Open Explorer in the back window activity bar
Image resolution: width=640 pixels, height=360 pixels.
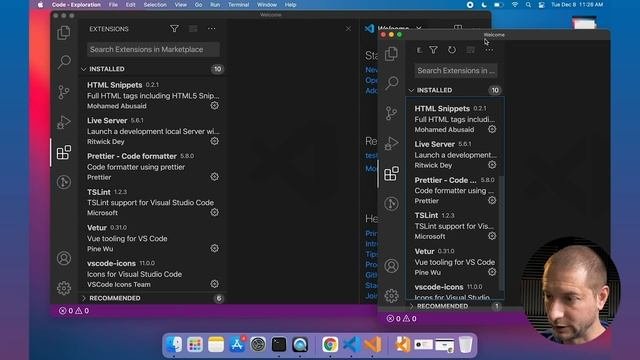(64, 33)
